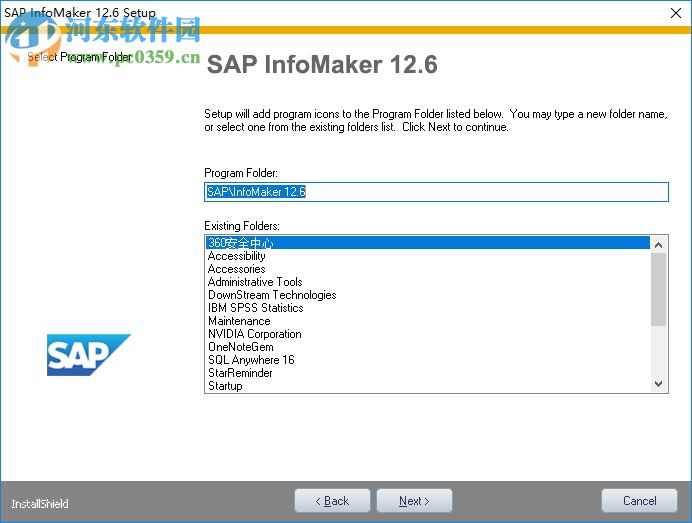
Task: Click the existing folders scrollbar thumb
Action: coord(658,290)
